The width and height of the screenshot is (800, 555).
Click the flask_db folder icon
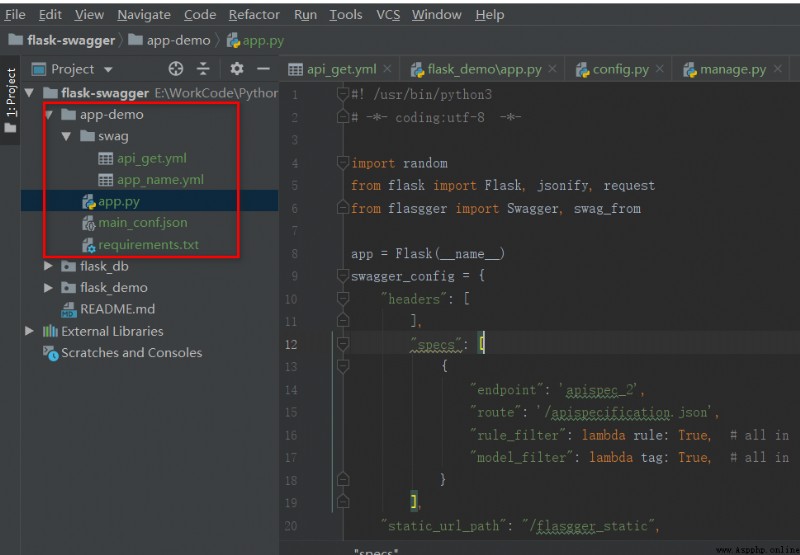tap(68, 266)
